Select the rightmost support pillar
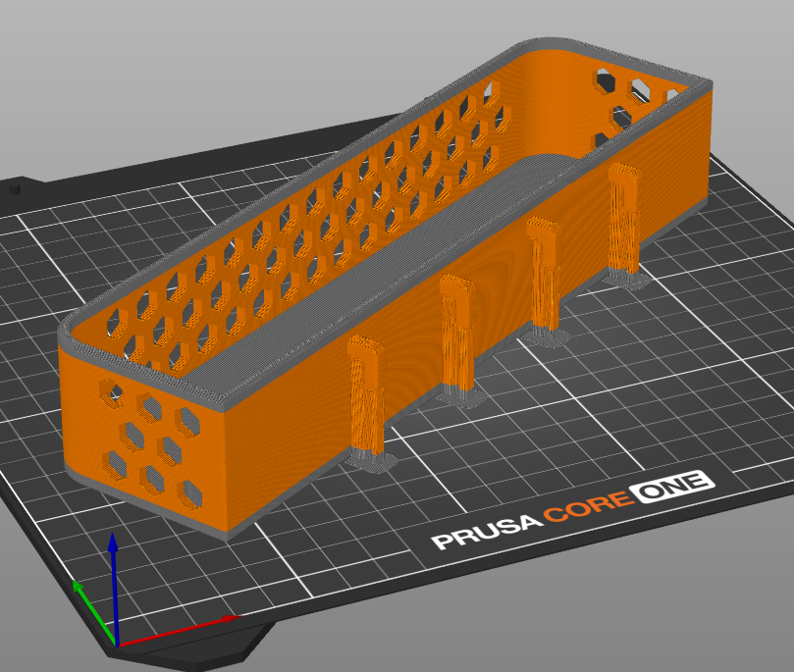The width and height of the screenshot is (794, 672). [x=624, y=218]
